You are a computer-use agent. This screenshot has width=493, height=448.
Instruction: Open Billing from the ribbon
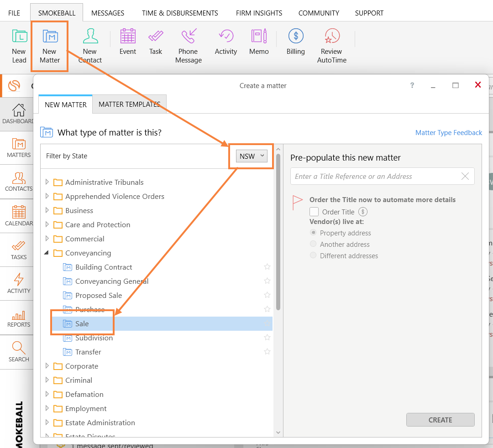[x=295, y=42]
